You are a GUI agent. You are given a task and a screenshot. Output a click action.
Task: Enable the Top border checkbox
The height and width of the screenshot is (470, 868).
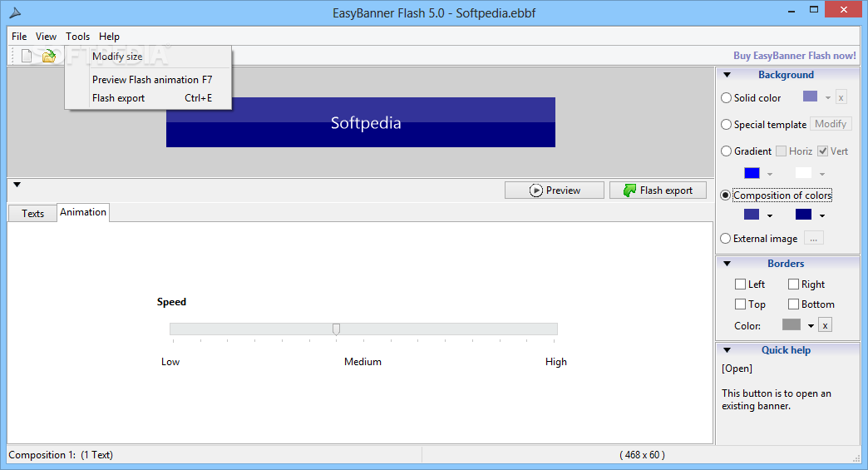point(740,304)
